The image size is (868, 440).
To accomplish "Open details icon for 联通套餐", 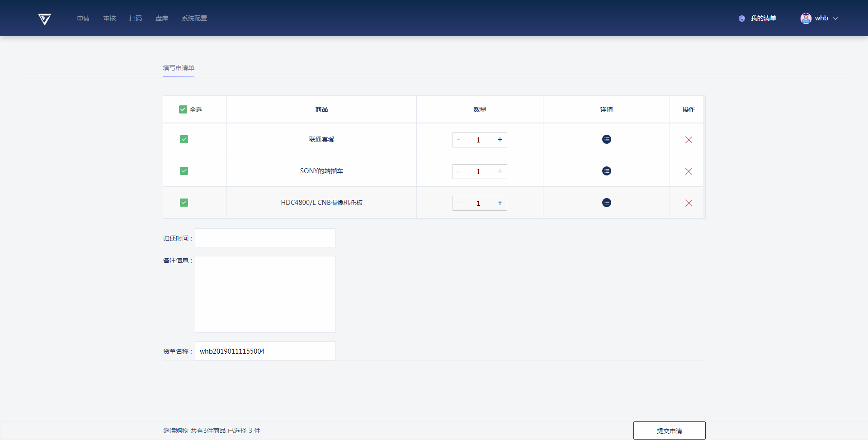I will point(606,139).
